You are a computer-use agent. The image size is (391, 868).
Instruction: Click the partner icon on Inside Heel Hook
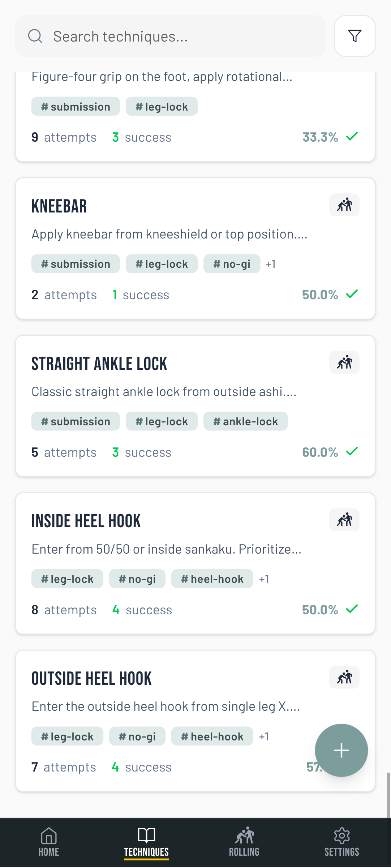(344, 520)
